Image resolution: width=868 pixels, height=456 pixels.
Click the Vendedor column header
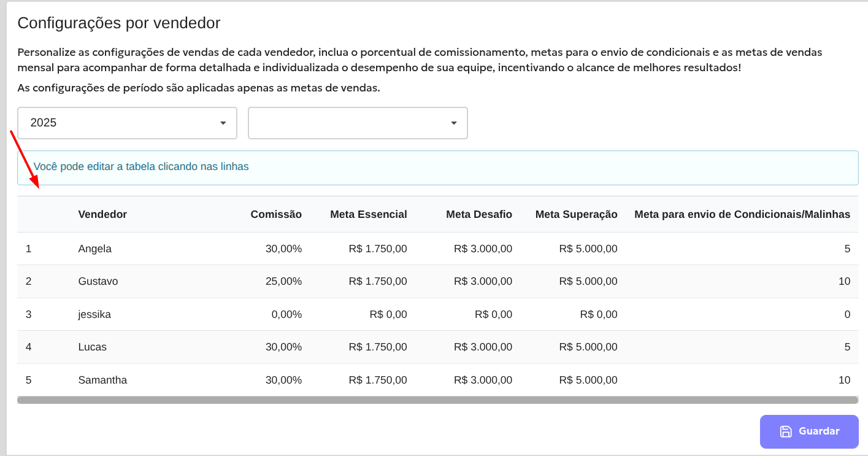coord(102,214)
